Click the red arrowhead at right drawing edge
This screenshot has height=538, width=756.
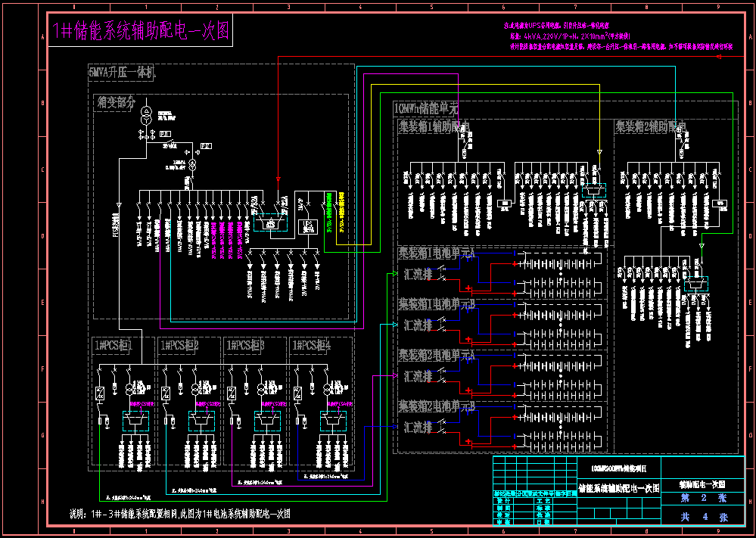pyautogui.click(x=718, y=57)
